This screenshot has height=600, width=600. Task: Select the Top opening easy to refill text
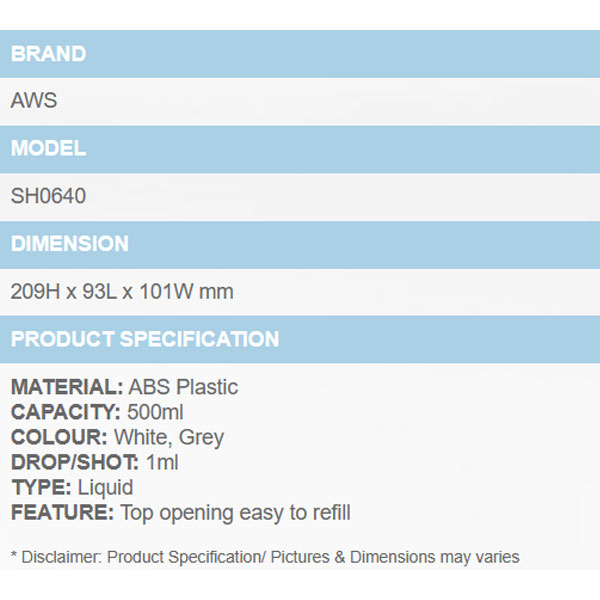pyautogui.click(x=235, y=513)
